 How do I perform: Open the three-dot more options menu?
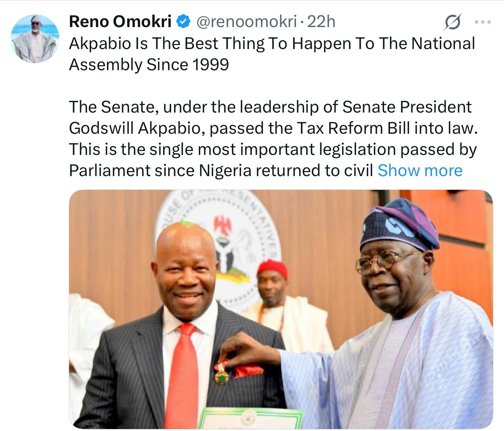[482, 22]
